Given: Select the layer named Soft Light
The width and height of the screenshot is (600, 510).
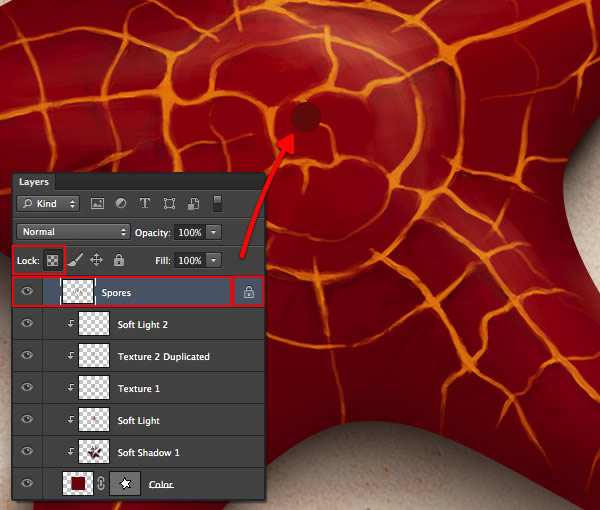Looking at the screenshot, I should click(x=139, y=421).
